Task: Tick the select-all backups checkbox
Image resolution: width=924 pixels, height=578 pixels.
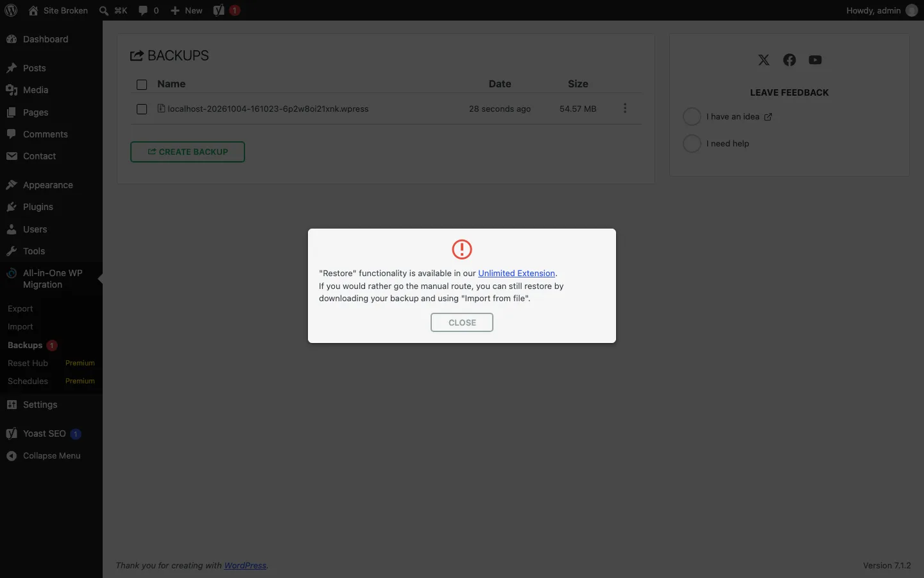Action: pos(142,85)
